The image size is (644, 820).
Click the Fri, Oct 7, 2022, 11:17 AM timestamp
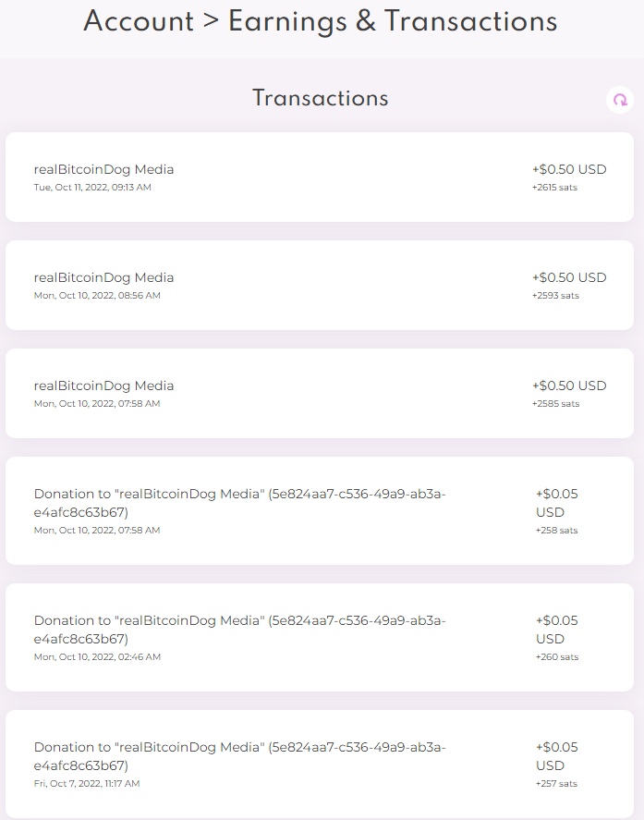87,783
